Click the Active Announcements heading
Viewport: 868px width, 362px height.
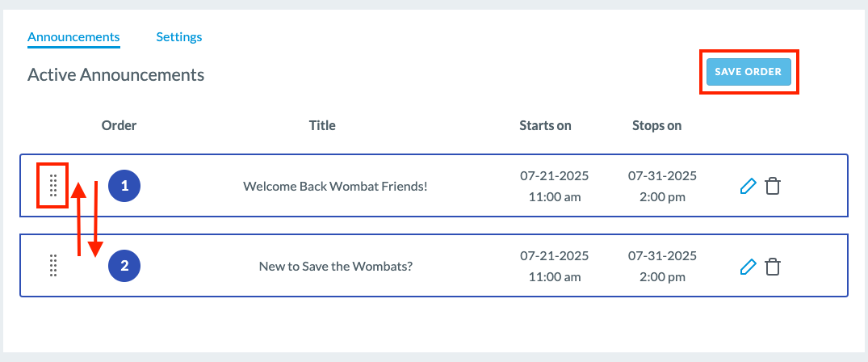point(115,75)
